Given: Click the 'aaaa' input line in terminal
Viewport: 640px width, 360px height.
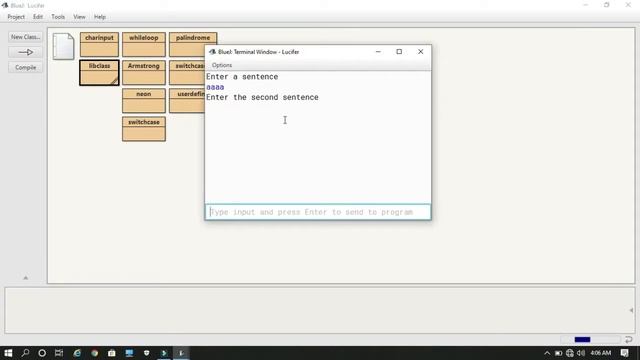Looking at the screenshot, I should [x=215, y=87].
